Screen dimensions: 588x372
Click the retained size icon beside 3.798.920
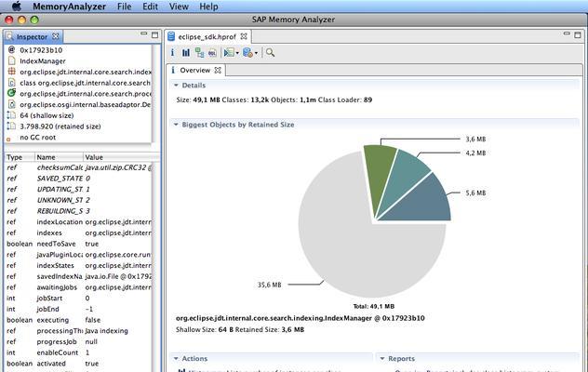[11, 126]
